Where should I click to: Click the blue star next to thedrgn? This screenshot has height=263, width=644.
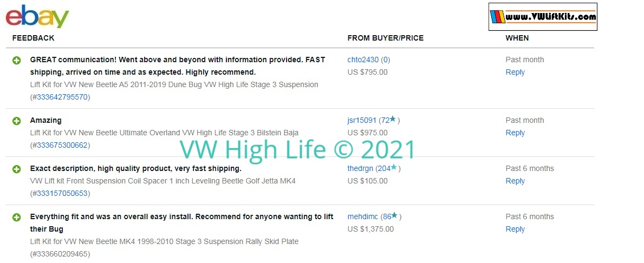point(394,167)
